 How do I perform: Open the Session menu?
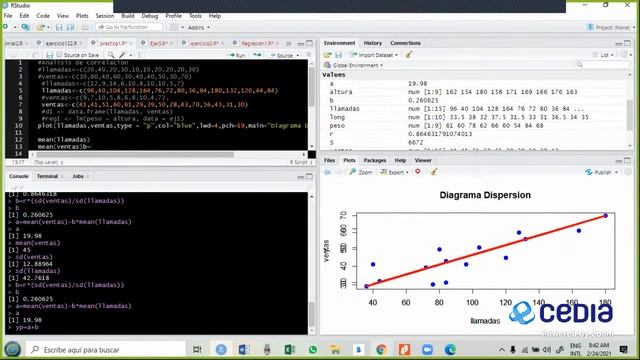pyautogui.click(x=105, y=16)
